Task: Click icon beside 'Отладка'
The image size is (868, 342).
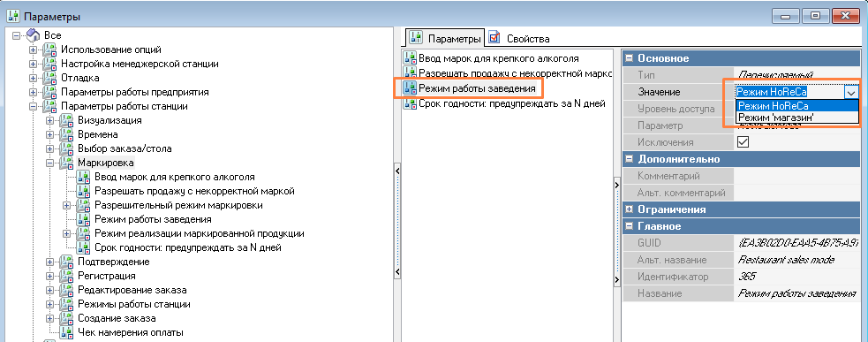Action: pos(50,78)
